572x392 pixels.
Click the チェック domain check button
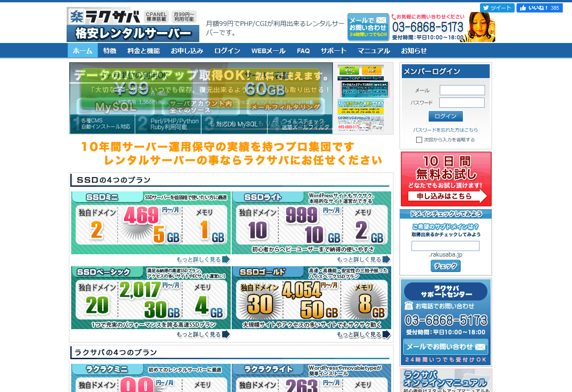pyautogui.click(x=446, y=266)
